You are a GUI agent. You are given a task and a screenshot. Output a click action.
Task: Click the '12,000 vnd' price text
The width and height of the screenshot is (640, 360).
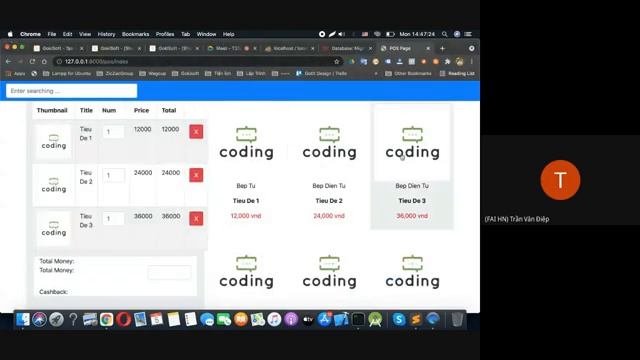[246, 216]
